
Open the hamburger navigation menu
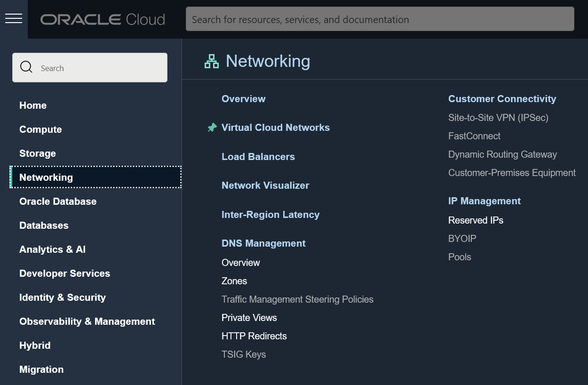click(14, 19)
